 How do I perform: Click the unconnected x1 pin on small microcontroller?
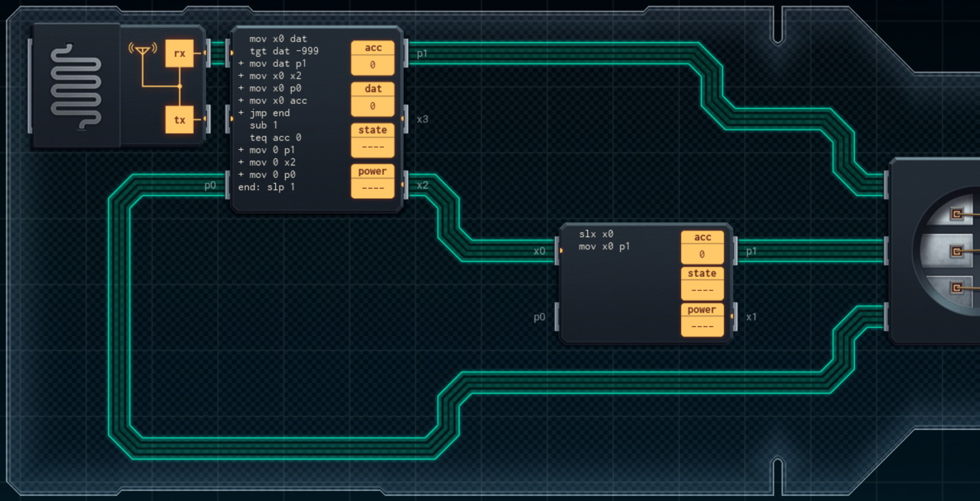(735, 316)
